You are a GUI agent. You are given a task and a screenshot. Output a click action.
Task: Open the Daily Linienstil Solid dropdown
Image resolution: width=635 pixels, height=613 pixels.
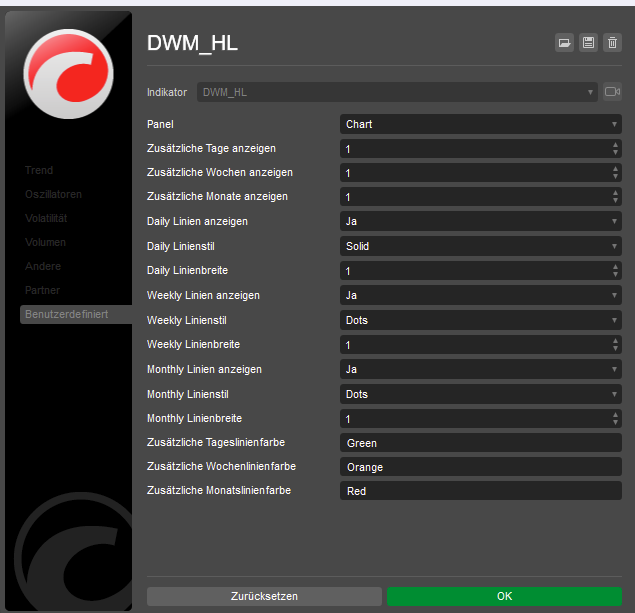pyautogui.click(x=481, y=246)
